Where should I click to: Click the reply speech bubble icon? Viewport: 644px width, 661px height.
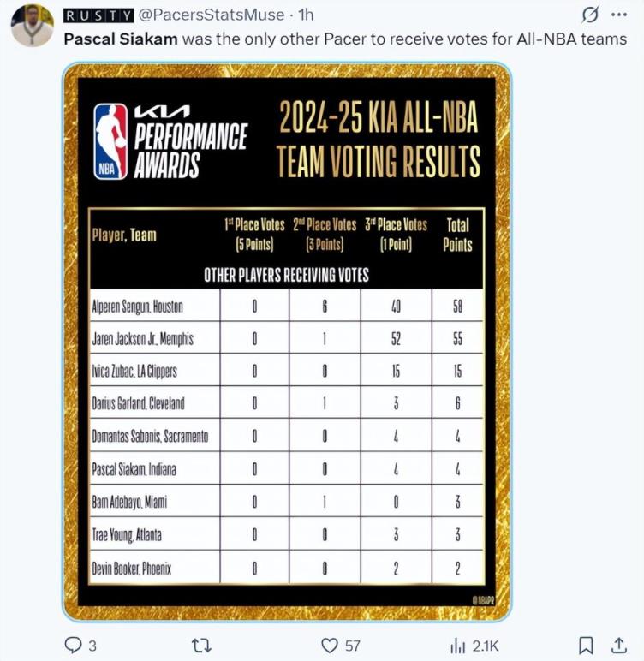75,645
